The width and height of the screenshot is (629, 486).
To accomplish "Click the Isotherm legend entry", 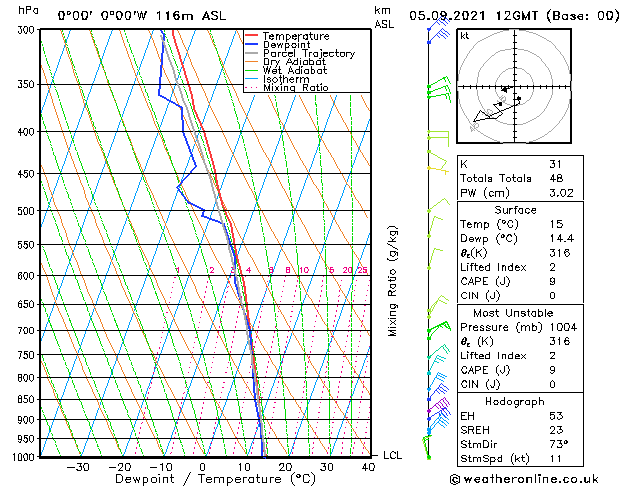I will coord(277,79).
